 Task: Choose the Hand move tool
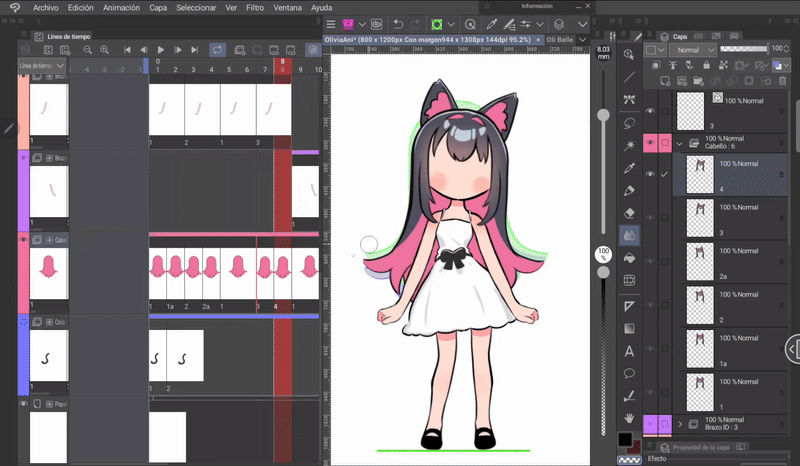[x=630, y=417]
